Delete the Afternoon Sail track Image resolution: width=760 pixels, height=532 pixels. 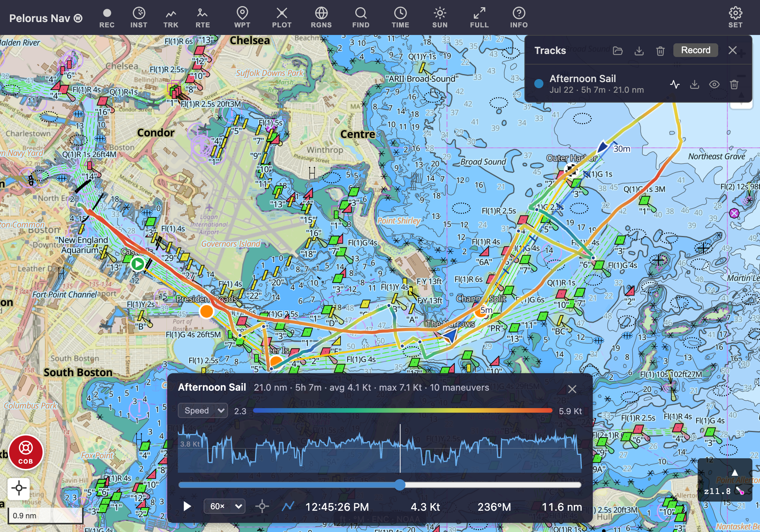[734, 84]
